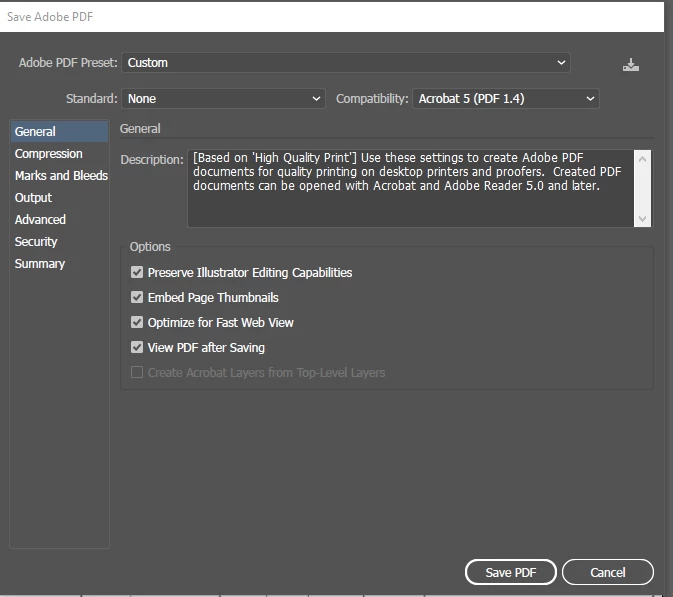673x597 pixels.
Task: Click the description scrollbar down arrow
Action: 642,218
